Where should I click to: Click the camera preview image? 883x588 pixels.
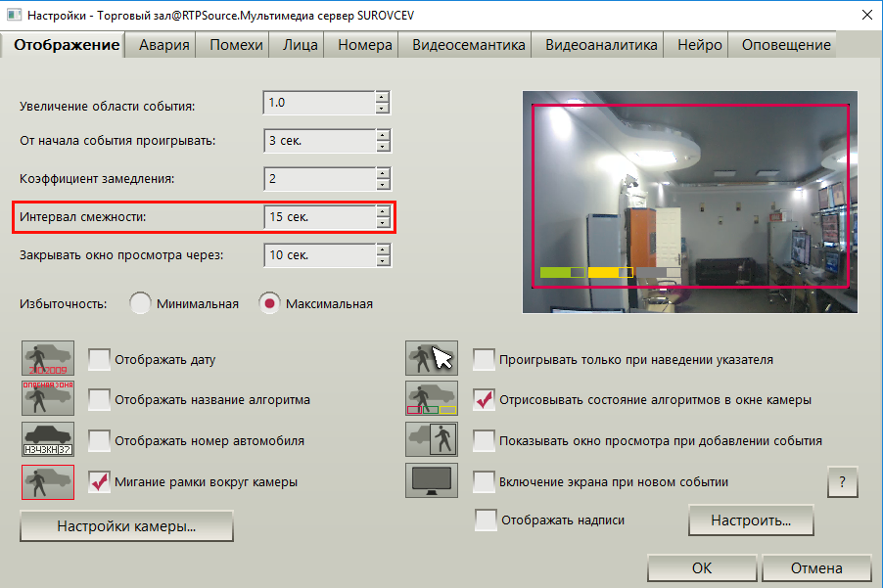[690, 202]
